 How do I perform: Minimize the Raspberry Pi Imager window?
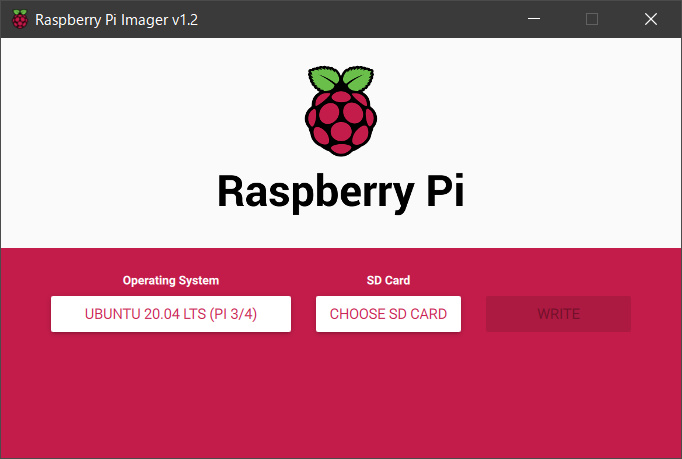[x=534, y=19]
